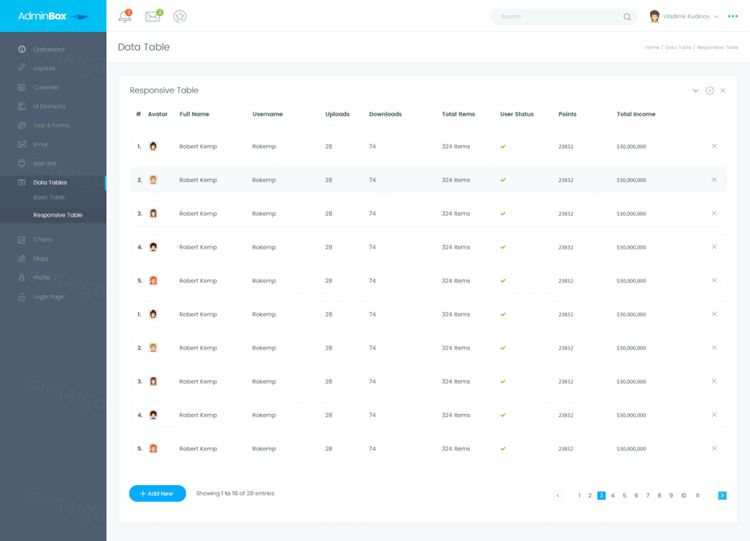Click the Icon Set plug icon
This screenshot has width=750, height=541.
coord(22,163)
